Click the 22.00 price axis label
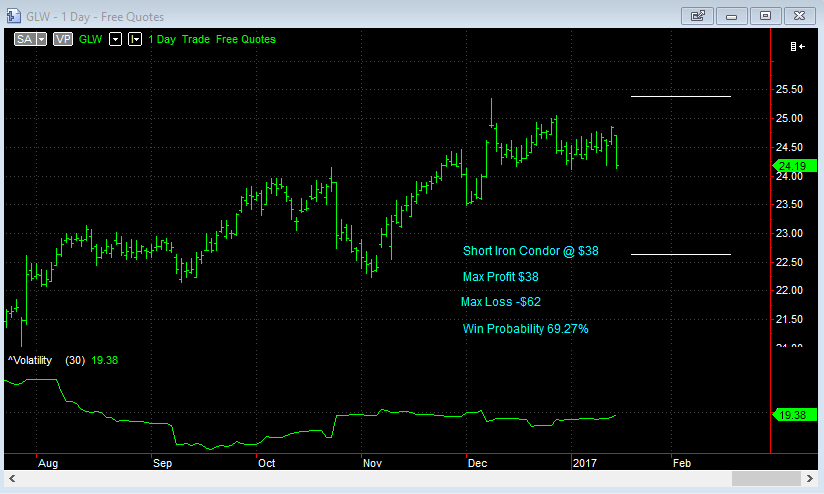The width and height of the screenshot is (824, 494). point(789,290)
